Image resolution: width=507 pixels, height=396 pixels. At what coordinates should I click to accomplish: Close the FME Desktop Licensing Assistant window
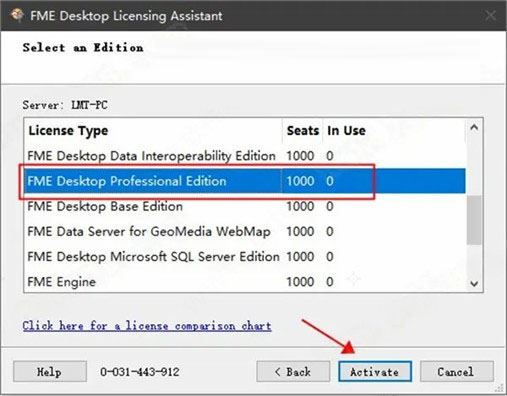(x=490, y=15)
